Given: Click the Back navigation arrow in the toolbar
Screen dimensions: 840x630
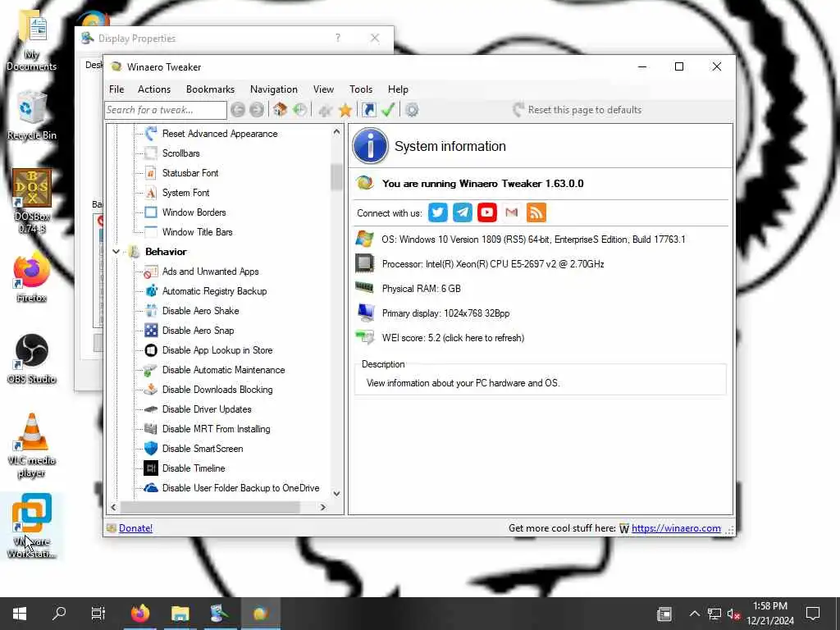Looking at the screenshot, I should (x=238, y=110).
